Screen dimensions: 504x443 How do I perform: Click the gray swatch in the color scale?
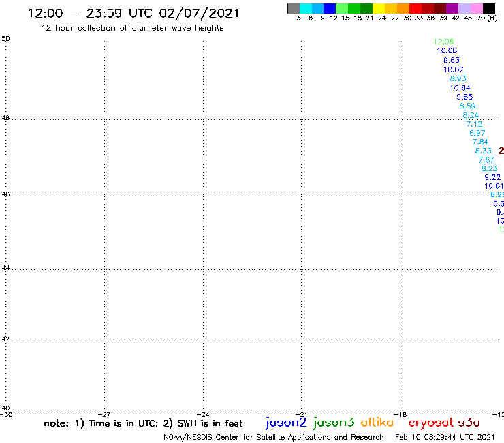(x=294, y=8)
